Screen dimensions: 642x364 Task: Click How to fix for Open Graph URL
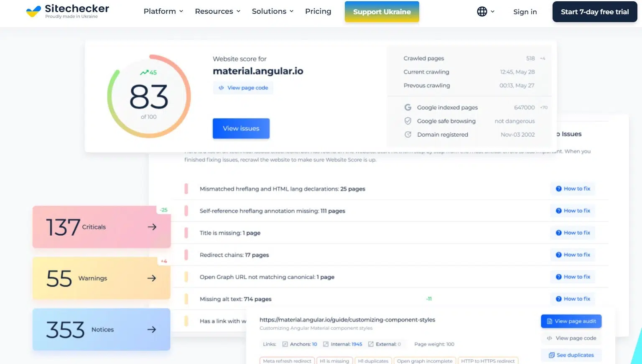(573, 277)
